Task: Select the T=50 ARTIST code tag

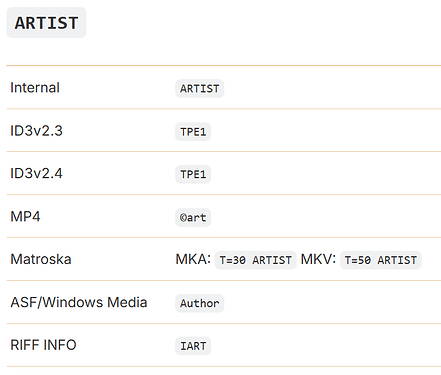Action: [x=381, y=260]
